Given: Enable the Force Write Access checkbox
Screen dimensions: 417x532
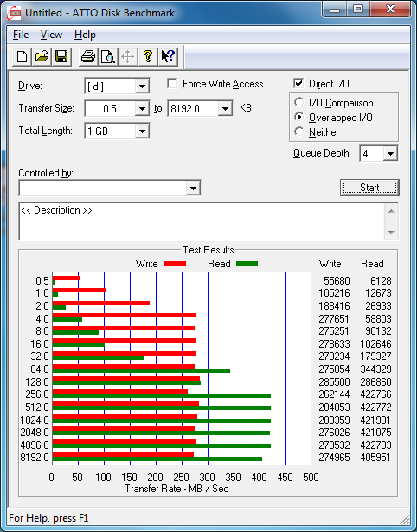Looking at the screenshot, I should pyautogui.click(x=172, y=83).
